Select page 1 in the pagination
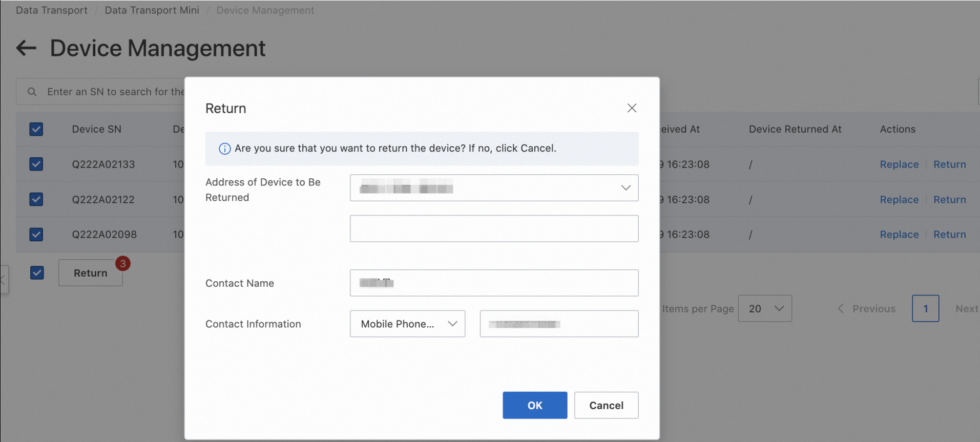 tap(925, 309)
